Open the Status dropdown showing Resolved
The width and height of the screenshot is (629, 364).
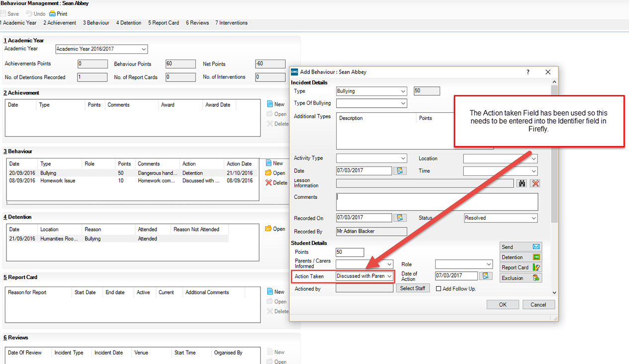pyautogui.click(x=534, y=218)
